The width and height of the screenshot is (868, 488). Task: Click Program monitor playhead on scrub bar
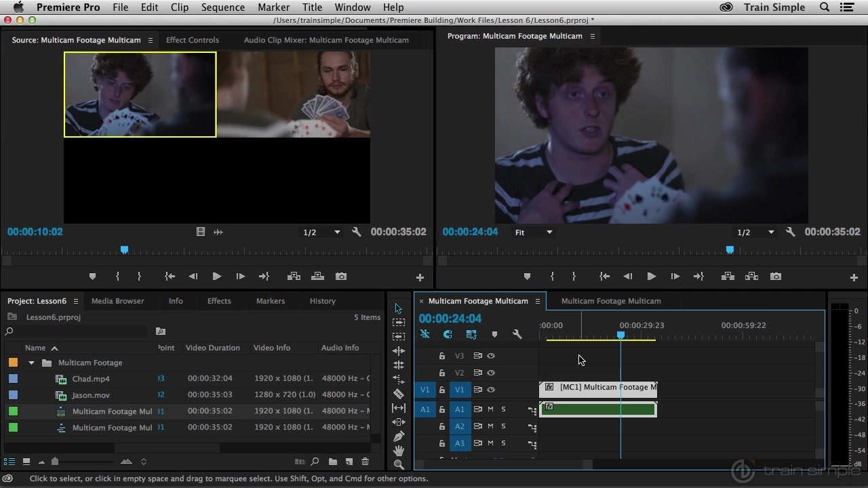(730, 250)
